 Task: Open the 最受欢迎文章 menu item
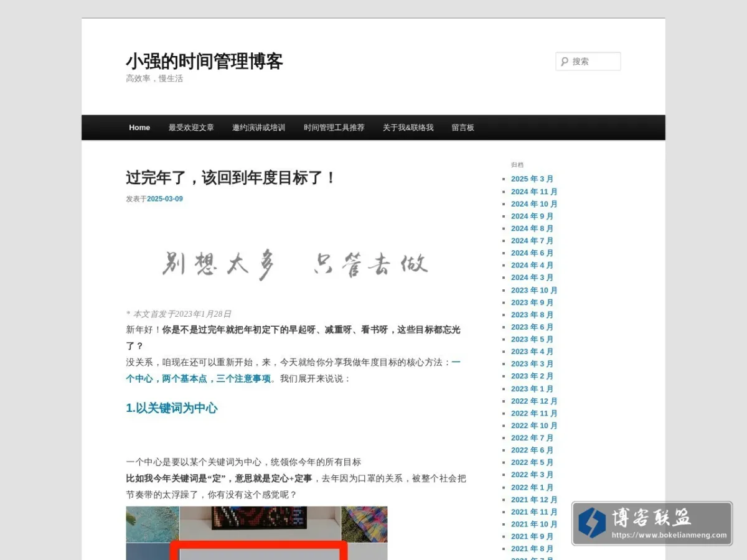tap(191, 128)
